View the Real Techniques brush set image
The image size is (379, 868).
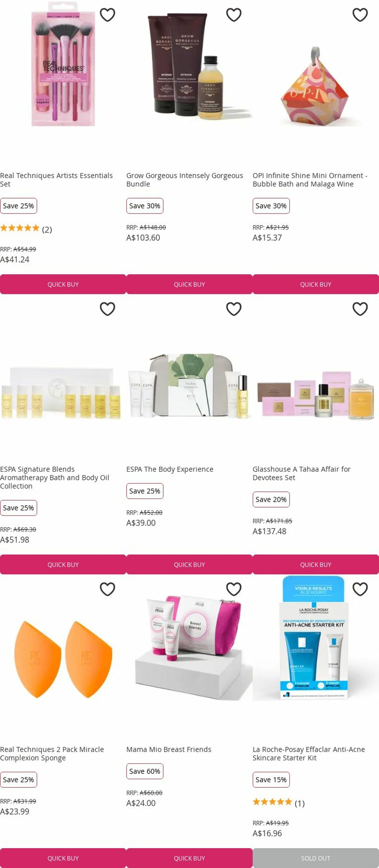click(63, 64)
